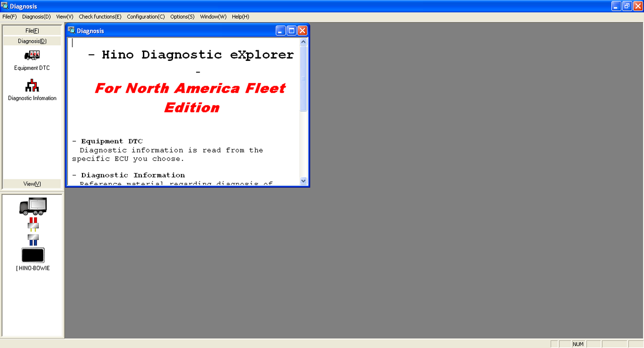Restore down the main Diagnosis application
Screen dimensions: 644x348
pyautogui.click(x=627, y=6)
